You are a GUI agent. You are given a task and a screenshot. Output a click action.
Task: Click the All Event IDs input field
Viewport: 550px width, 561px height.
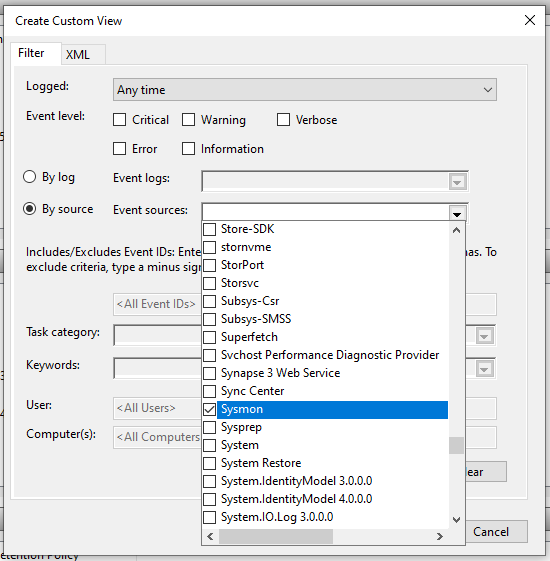tap(157, 304)
